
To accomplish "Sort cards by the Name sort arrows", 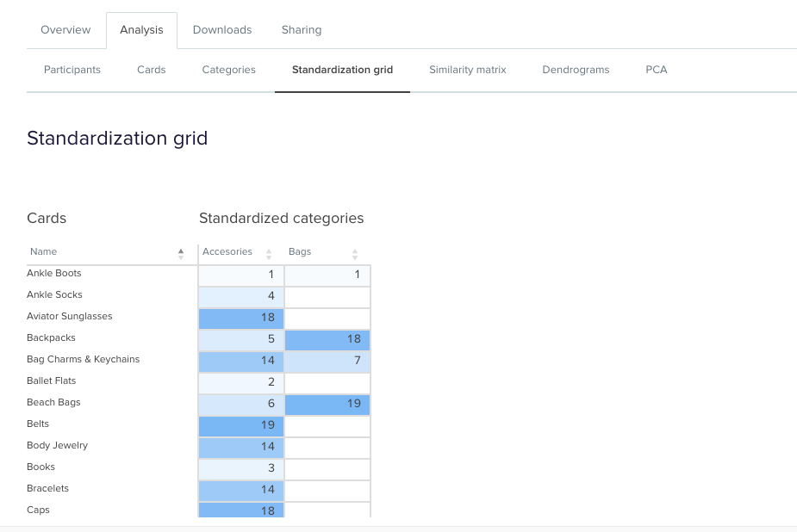I will tap(181, 254).
